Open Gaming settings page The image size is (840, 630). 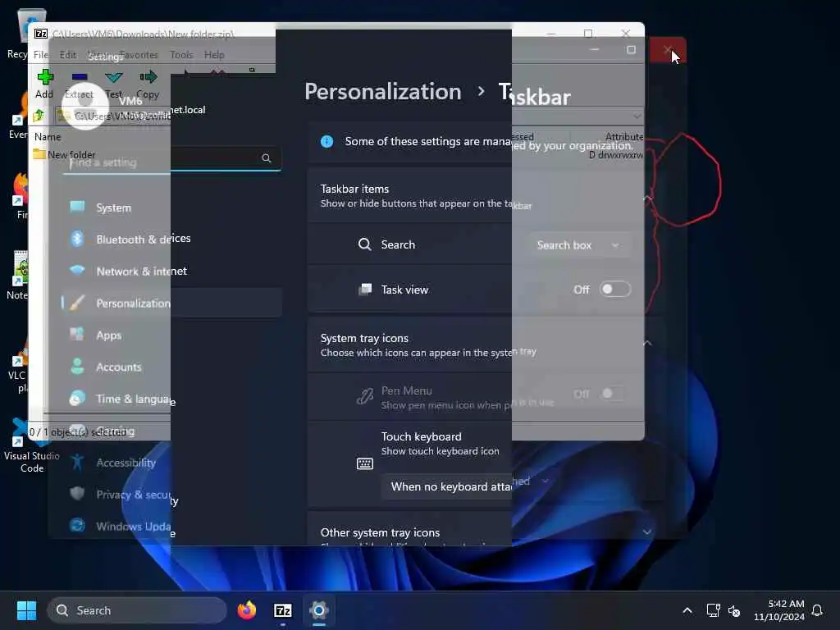[x=171, y=431]
